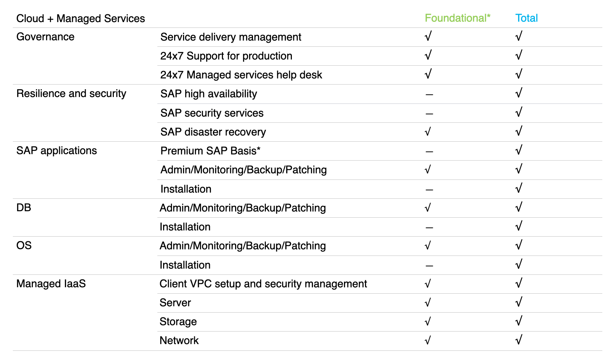Click the Foundational dash for SAP security services

point(429,114)
